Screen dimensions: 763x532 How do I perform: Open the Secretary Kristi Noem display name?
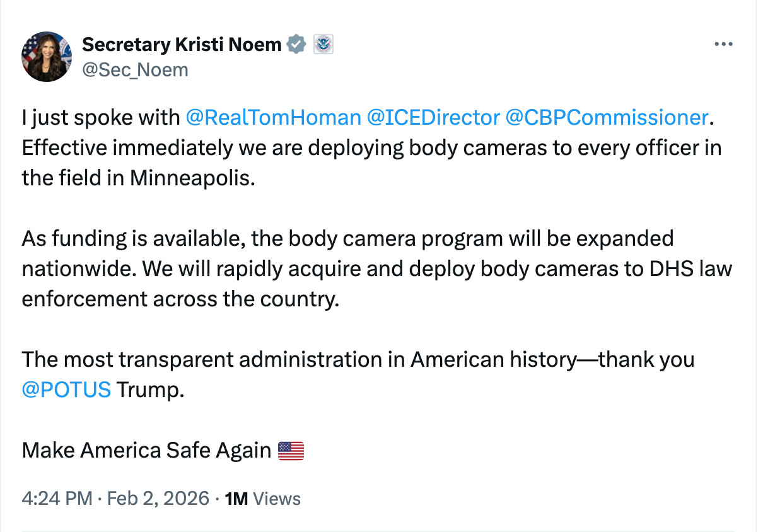tap(182, 44)
